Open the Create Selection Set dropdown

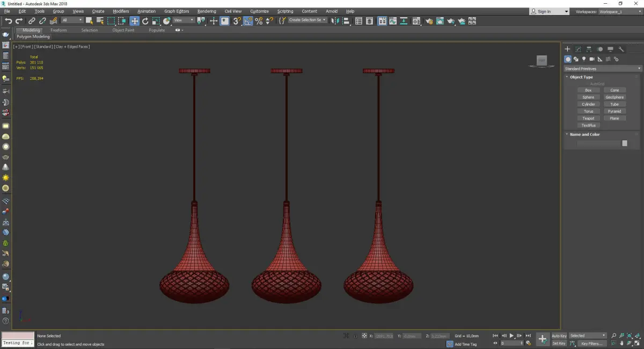(308, 20)
